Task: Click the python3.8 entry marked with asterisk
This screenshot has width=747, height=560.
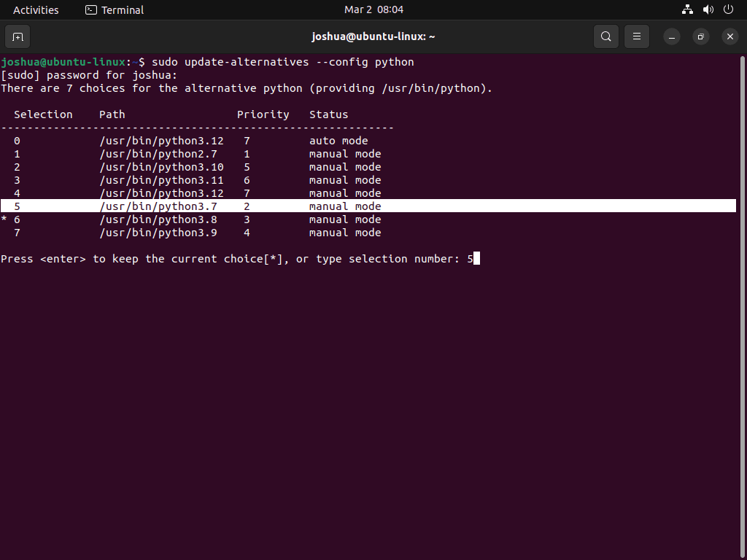Action: (x=160, y=219)
